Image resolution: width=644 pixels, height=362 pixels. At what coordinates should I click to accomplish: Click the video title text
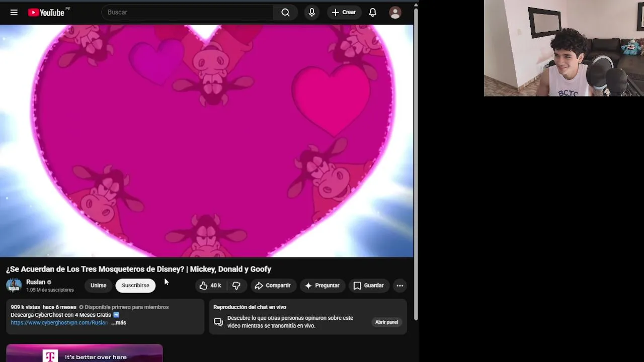pos(139,269)
